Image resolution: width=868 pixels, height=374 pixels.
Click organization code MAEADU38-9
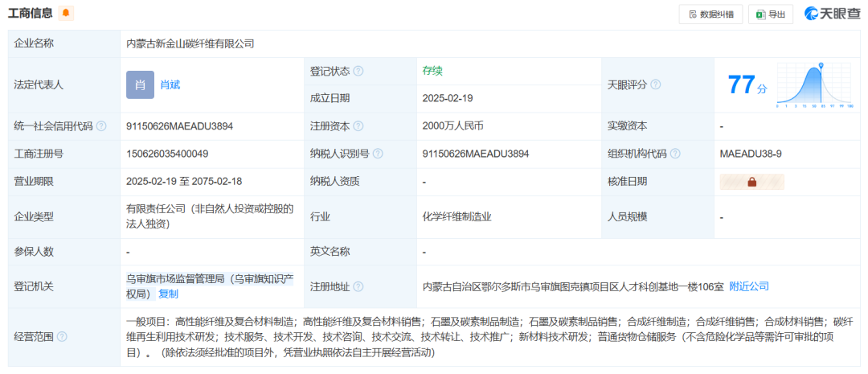(751, 154)
